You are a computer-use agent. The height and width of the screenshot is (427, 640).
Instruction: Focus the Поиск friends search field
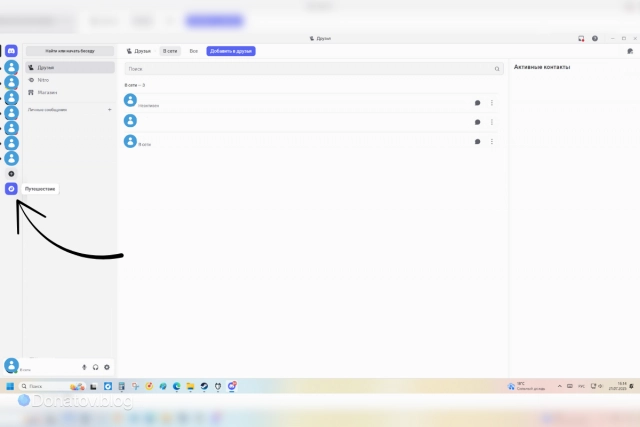coord(314,69)
